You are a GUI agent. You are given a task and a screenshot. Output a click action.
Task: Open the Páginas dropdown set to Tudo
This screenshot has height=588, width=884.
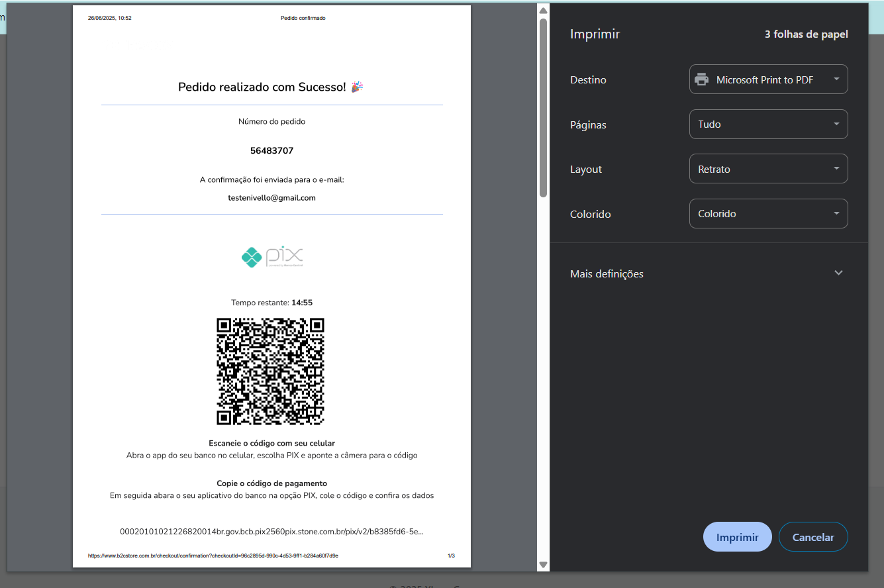[768, 124]
